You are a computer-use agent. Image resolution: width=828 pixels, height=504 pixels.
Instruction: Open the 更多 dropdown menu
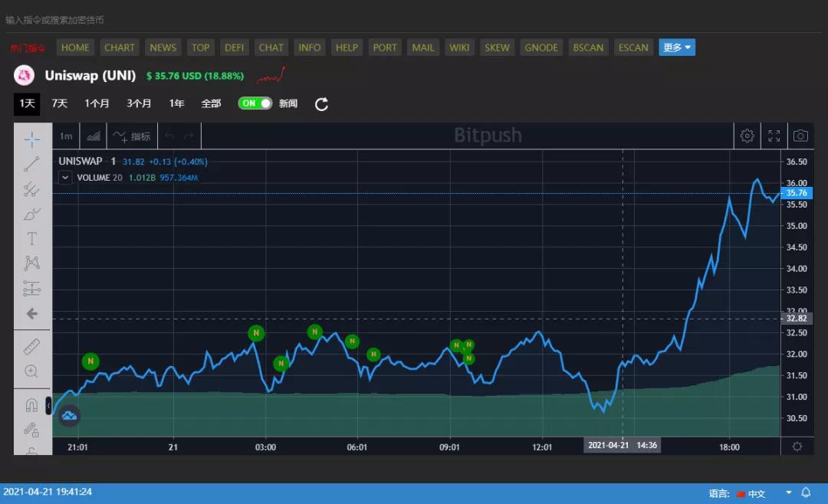coord(676,47)
